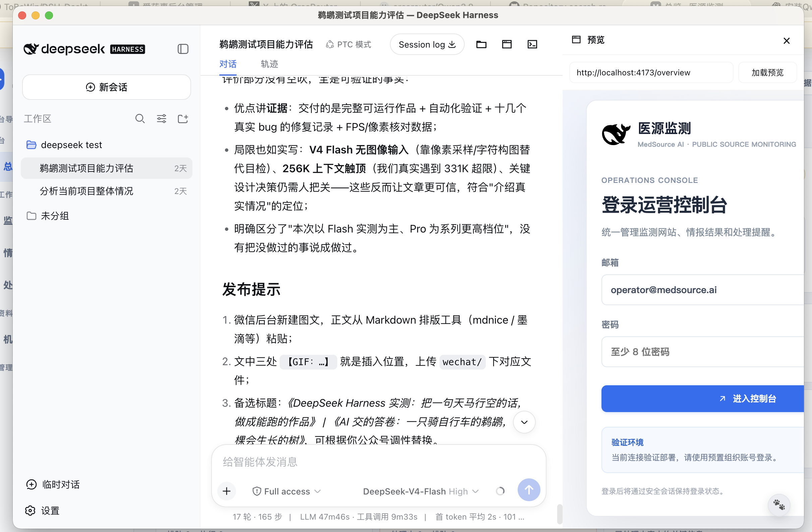This screenshot has height=532, width=812.
Task: Click the 密码 password field
Action: point(703,352)
